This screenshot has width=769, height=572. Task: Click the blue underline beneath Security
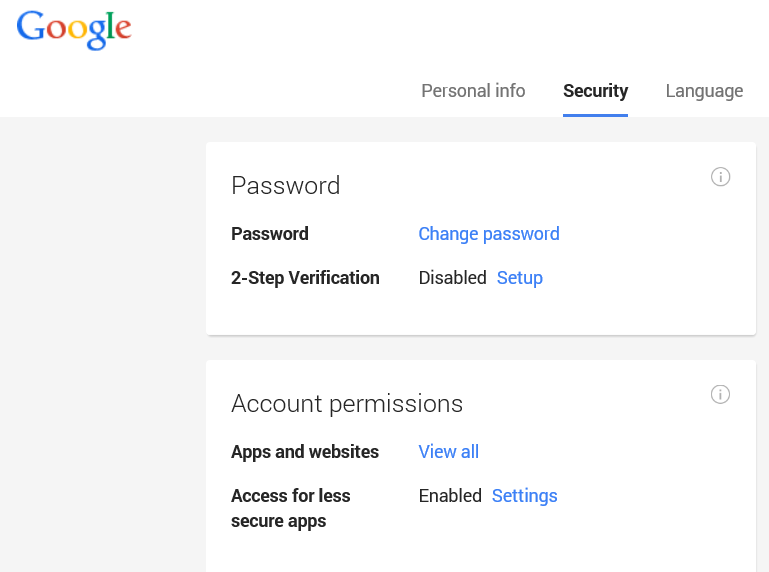595,115
